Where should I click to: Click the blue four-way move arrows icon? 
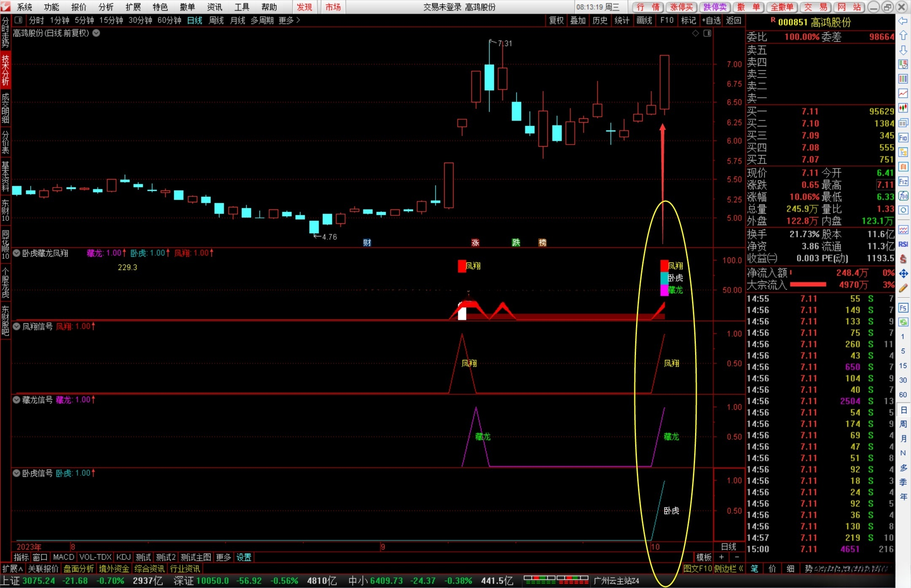coord(903,274)
